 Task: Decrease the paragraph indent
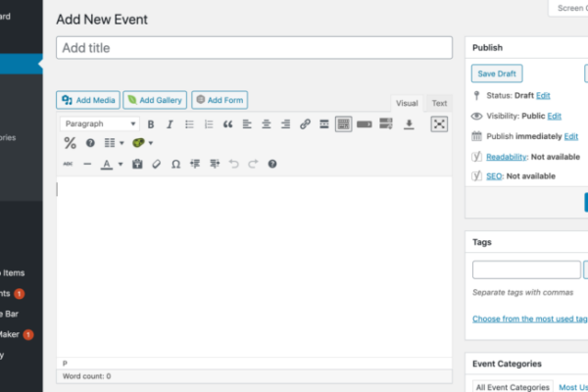pyautogui.click(x=195, y=164)
